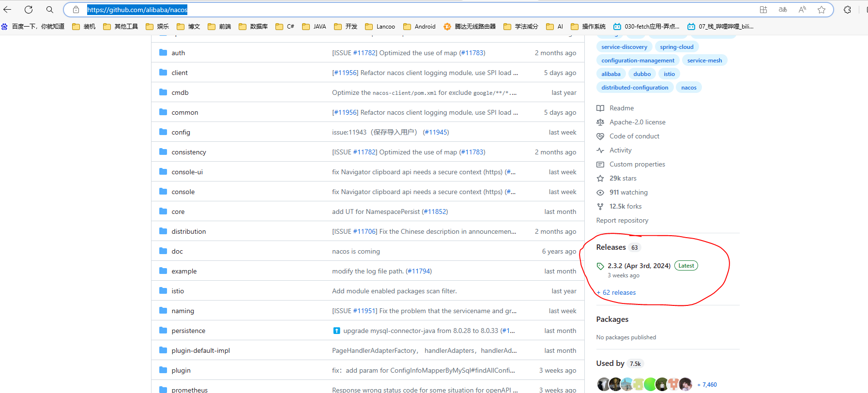Click the configuration-management topic tag
868x393 pixels.
tap(638, 60)
